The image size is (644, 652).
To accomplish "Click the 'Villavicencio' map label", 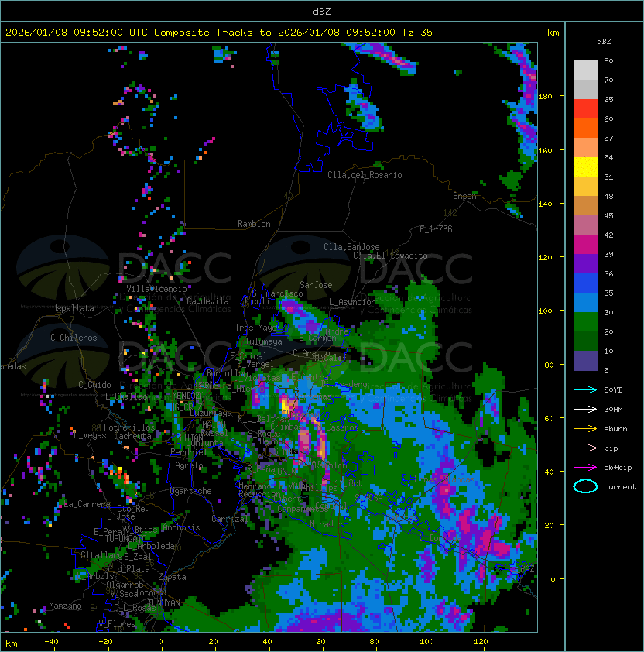I will click(156, 289).
